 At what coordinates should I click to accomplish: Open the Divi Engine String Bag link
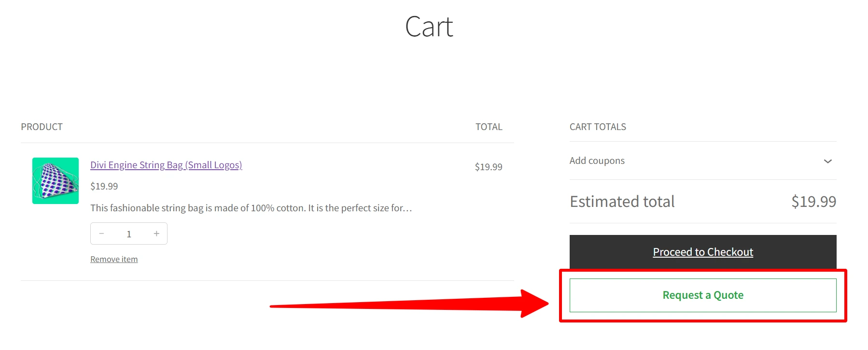tap(166, 165)
